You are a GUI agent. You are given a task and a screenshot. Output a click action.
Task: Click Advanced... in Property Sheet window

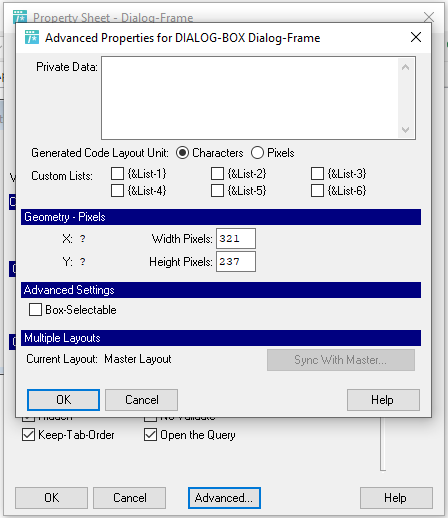[224, 498]
